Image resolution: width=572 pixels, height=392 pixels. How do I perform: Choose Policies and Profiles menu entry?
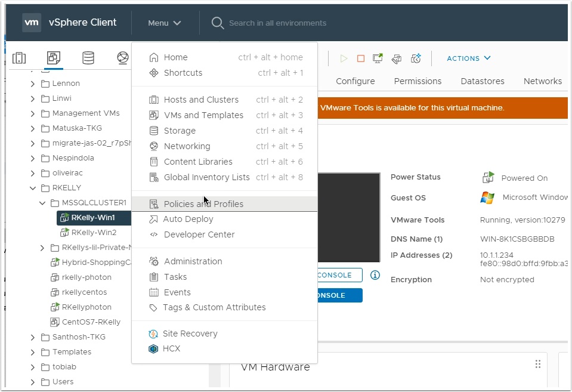[225, 203]
